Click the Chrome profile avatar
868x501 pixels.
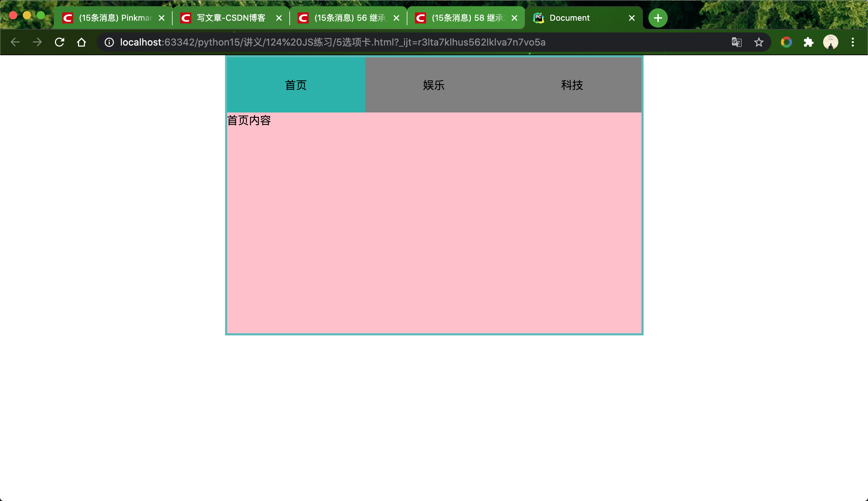click(x=831, y=42)
